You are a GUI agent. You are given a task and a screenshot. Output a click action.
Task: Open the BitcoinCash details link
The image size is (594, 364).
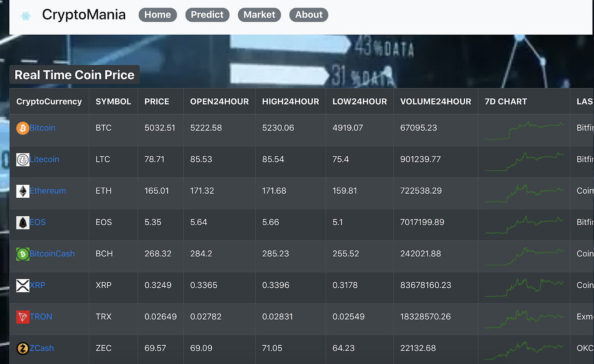tap(52, 253)
